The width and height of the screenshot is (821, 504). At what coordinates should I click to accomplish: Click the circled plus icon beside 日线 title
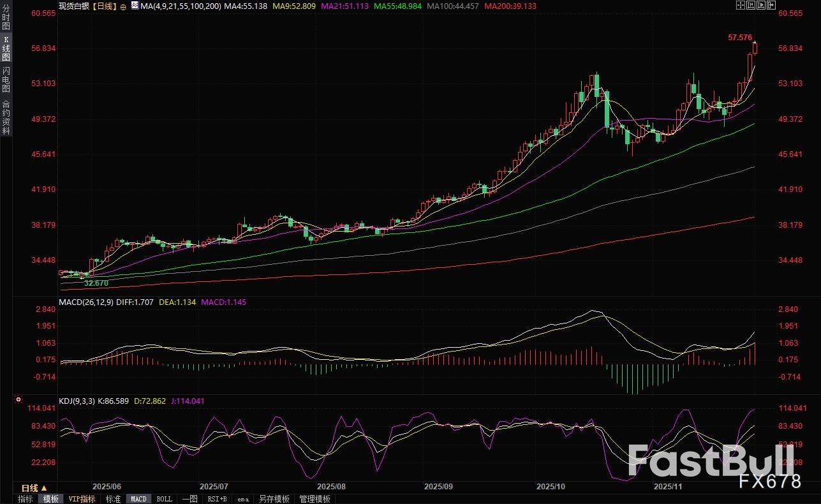pos(123,6)
